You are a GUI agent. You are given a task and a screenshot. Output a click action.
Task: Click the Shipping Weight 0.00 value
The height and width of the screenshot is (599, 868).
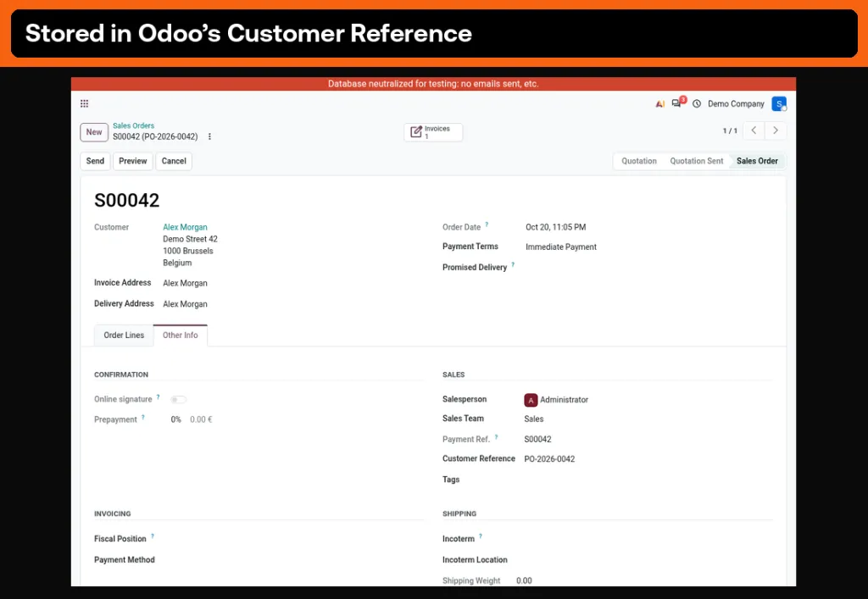(524, 580)
